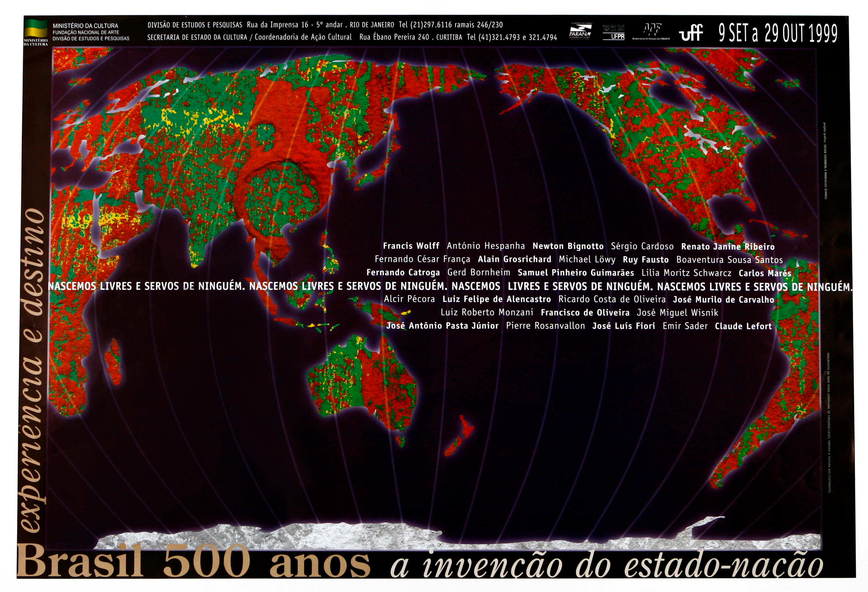
Task: Click the name 'Samuel Pinheiro Guimarães'
Action: [x=576, y=273]
